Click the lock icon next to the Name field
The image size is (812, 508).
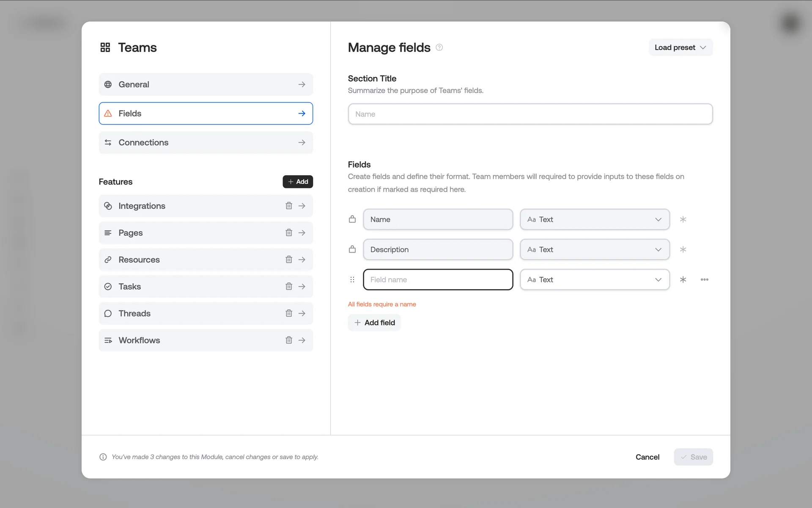coord(352,219)
